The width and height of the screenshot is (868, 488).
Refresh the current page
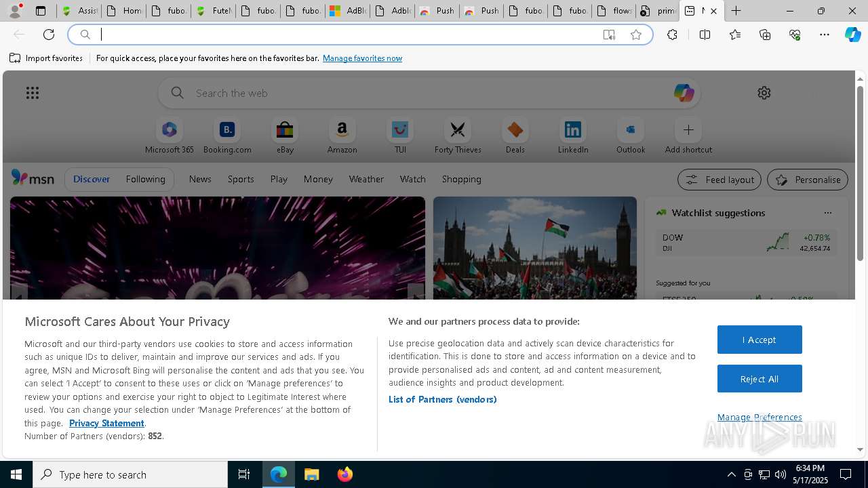[49, 35]
